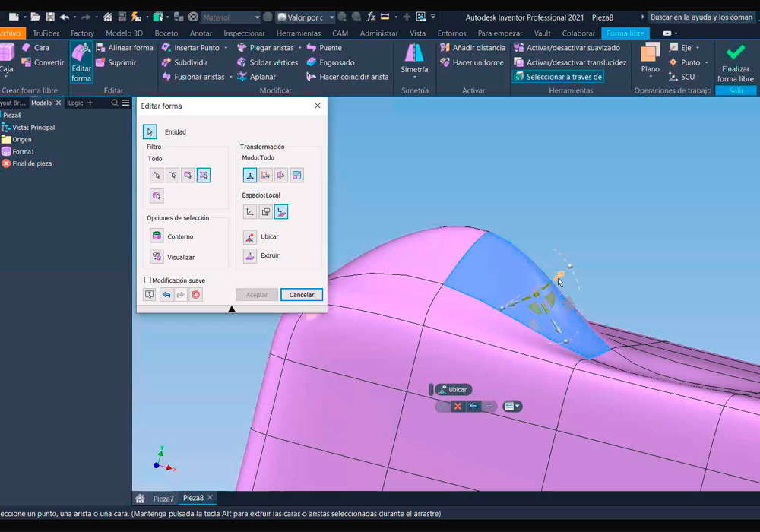Open the Material dropdown in the toolbar

pos(257,17)
